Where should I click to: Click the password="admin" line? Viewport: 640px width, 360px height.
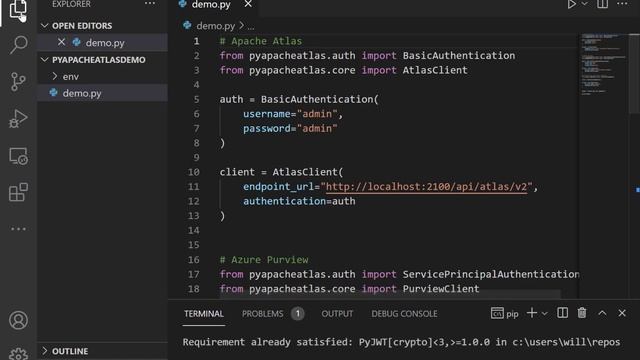click(290, 129)
